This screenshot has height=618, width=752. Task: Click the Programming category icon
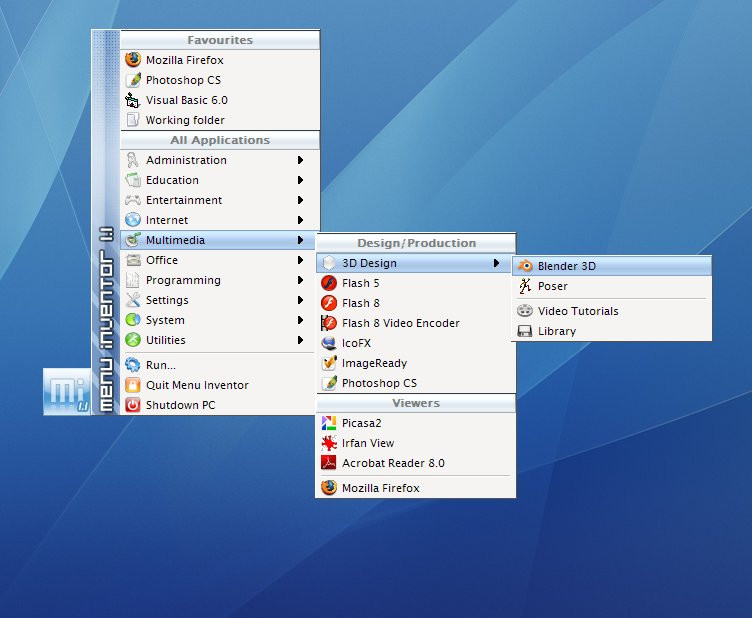tap(133, 280)
